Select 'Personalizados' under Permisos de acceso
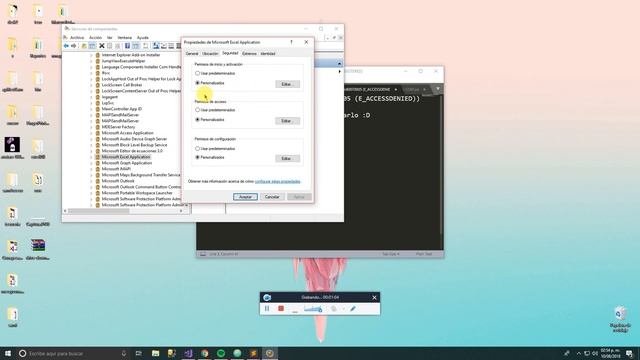 coord(198,120)
